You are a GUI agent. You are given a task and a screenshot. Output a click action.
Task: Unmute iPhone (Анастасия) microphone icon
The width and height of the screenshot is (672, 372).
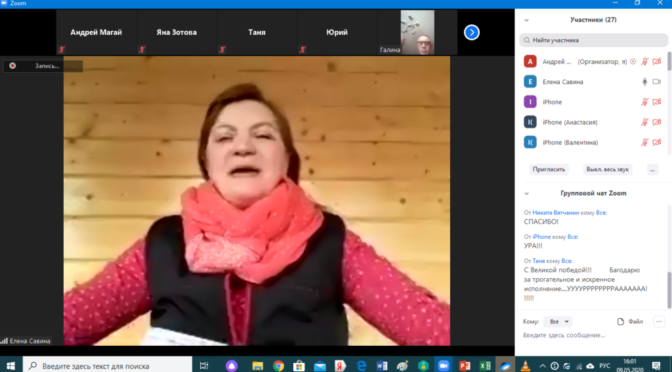point(645,122)
